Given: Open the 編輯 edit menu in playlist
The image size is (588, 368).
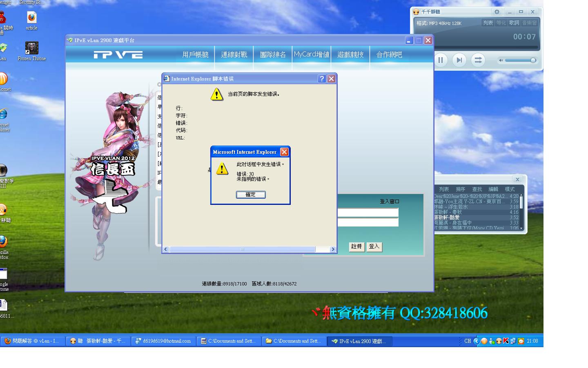Looking at the screenshot, I should [x=493, y=189].
